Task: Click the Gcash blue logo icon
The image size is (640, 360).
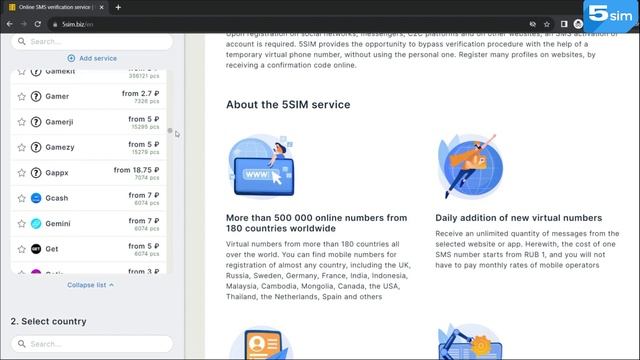Action: [36, 198]
